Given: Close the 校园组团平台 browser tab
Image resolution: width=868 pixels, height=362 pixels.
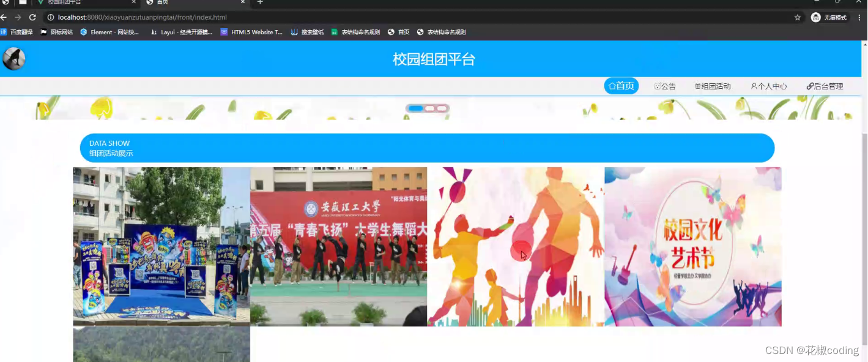Looking at the screenshot, I should (x=133, y=2).
